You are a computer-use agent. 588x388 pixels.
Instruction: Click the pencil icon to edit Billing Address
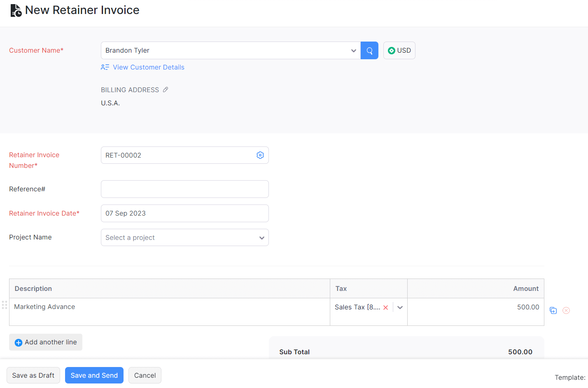click(x=166, y=89)
